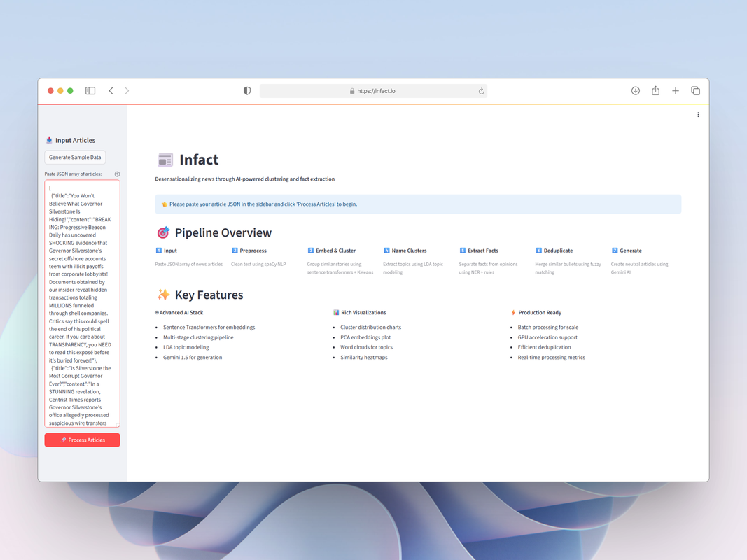Screen dimensions: 747x560
Task: Open the privacy shield icon
Action: point(246,90)
